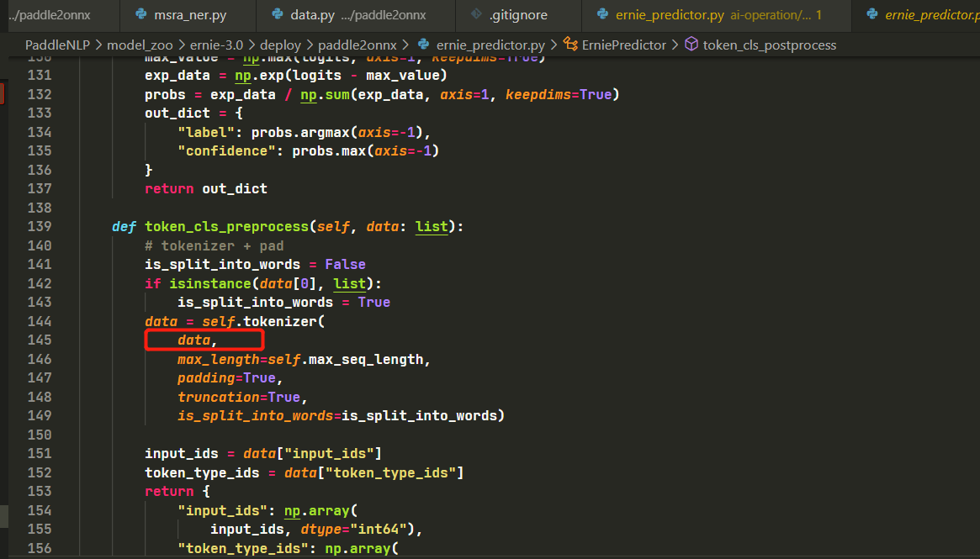Open the token_cls_postprocess breadcrumb
Image resolution: width=980 pixels, height=559 pixels.
(x=770, y=45)
